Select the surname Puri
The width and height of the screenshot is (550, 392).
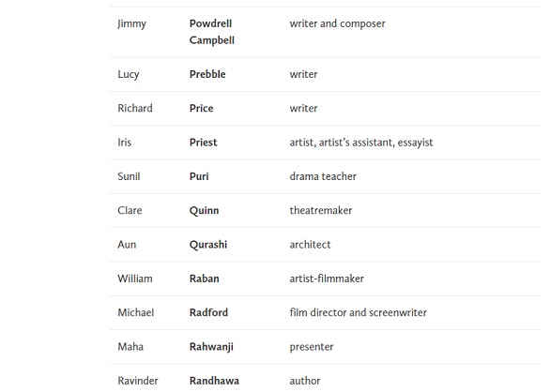pos(199,176)
